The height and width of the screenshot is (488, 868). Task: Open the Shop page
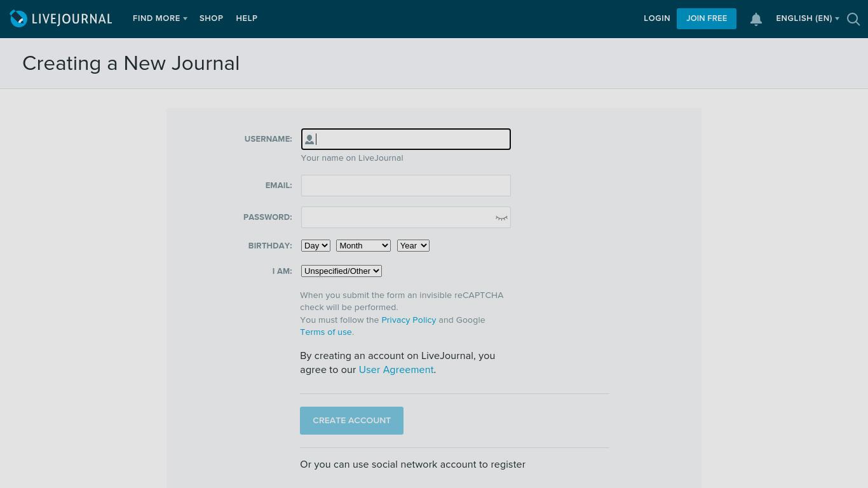pos(211,18)
